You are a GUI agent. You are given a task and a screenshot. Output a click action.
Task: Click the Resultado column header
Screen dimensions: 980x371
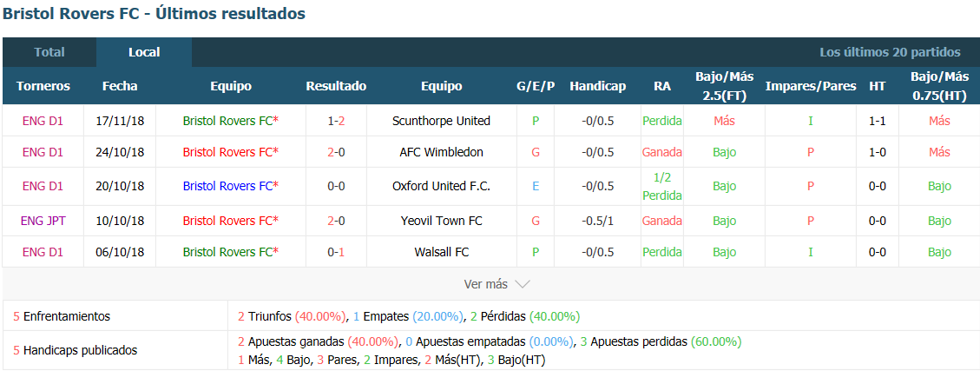coord(336,86)
